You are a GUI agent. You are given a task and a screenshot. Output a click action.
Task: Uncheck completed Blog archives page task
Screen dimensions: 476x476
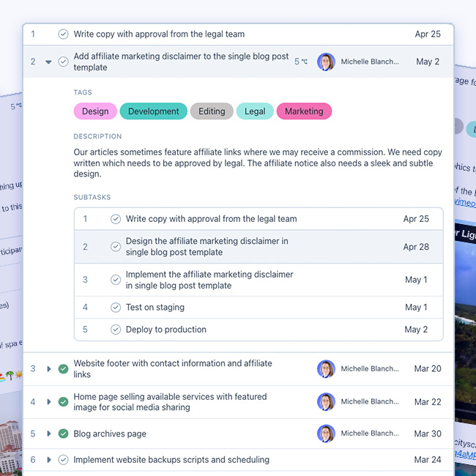click(x=63, y=434)
